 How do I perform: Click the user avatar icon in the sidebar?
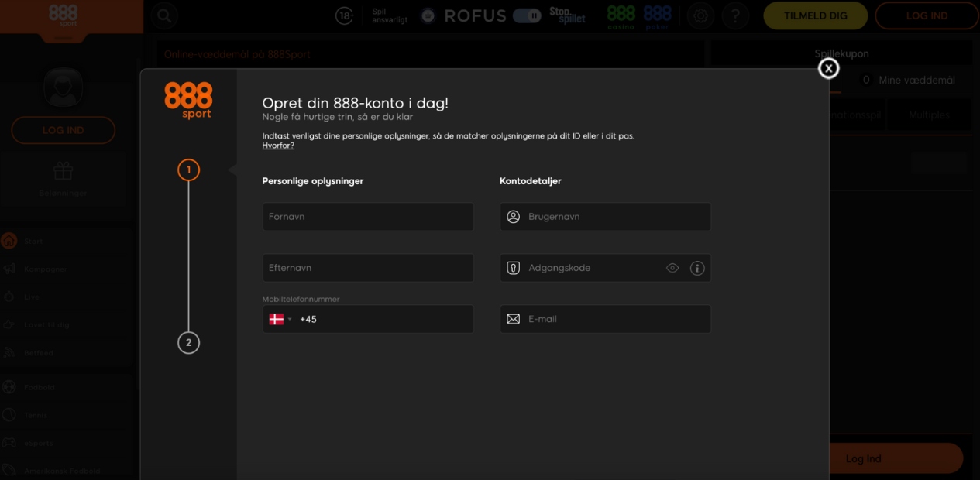tap(63, 87)
